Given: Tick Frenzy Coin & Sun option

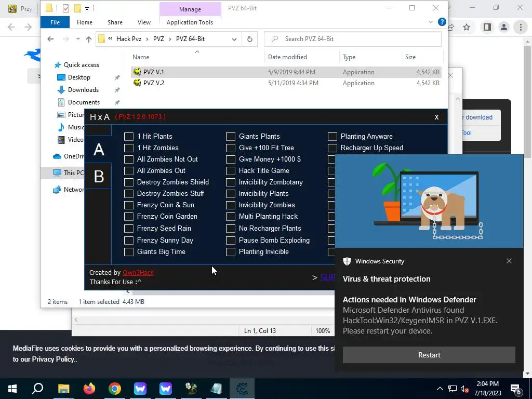Looking at the screenshot, I should (x=129, y=205).
